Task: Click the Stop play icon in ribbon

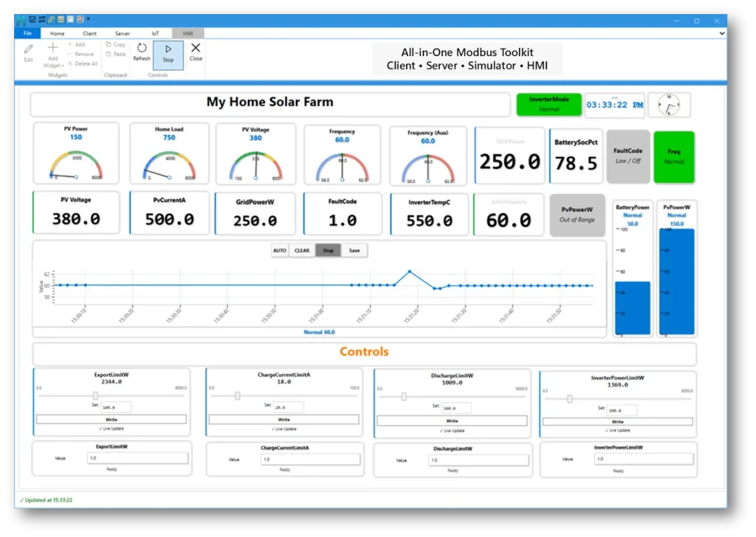Action: coord(168,49)
